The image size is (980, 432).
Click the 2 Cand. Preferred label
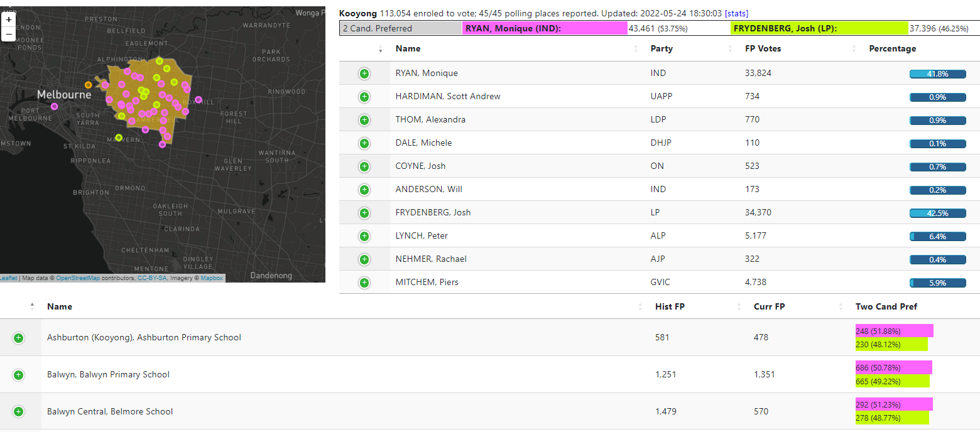[x=401, y=28]
